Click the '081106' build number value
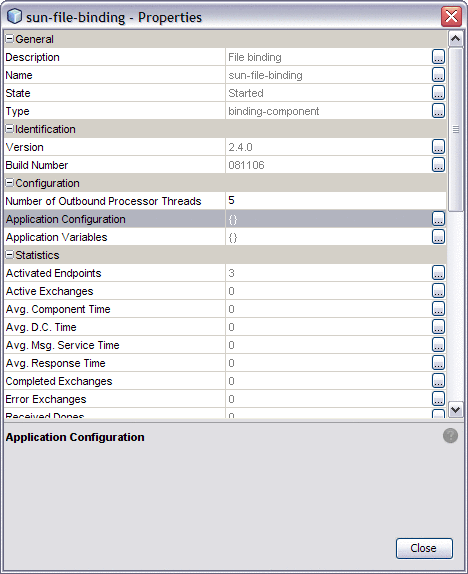Image resolution: width=468 pixels, height=574 pixels. 246,165
